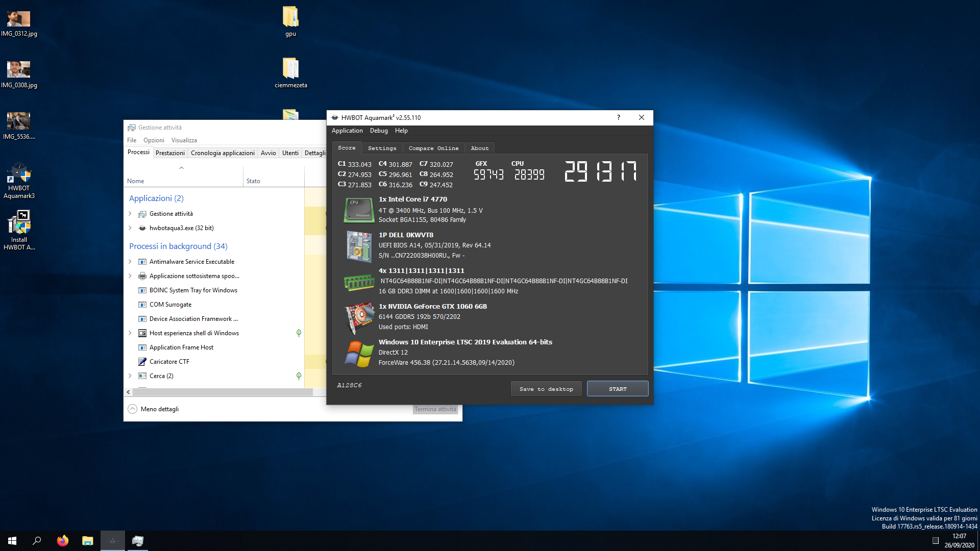Open Debug menu in Aquamark
The width and height of the screenshot is (980, 551).
click(x=379, y=131)
